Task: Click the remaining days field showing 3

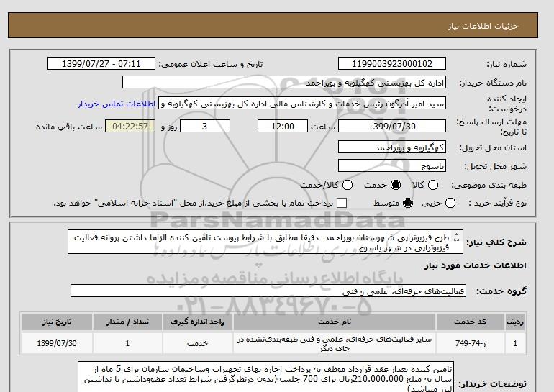Action: point(205,126)
